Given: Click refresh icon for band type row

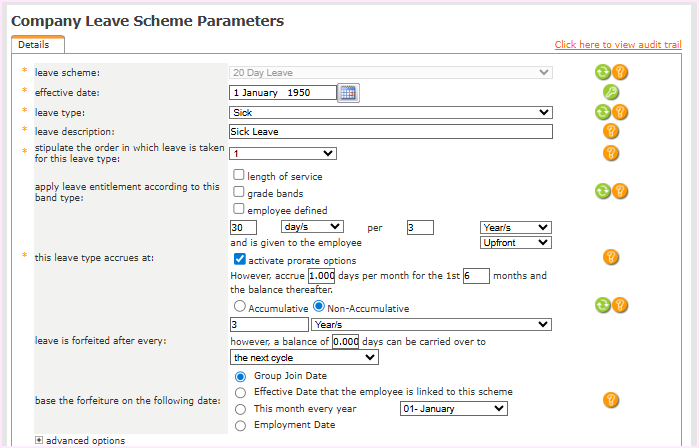Looking at the screenshot, I should point(603,191).
